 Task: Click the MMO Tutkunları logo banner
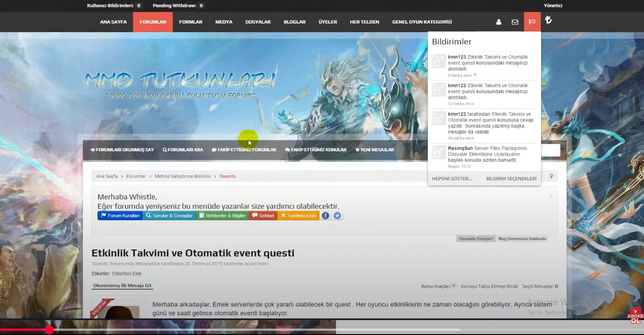click(x=180, y=85)
